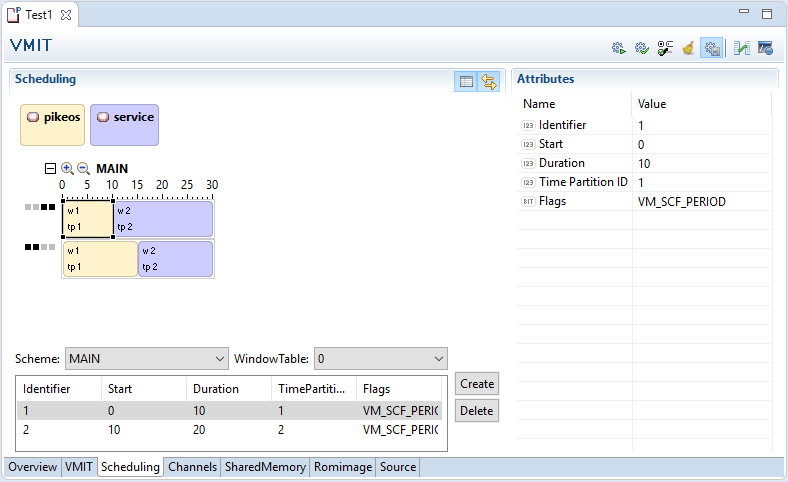Click the Delete button

tap(477, 410)
